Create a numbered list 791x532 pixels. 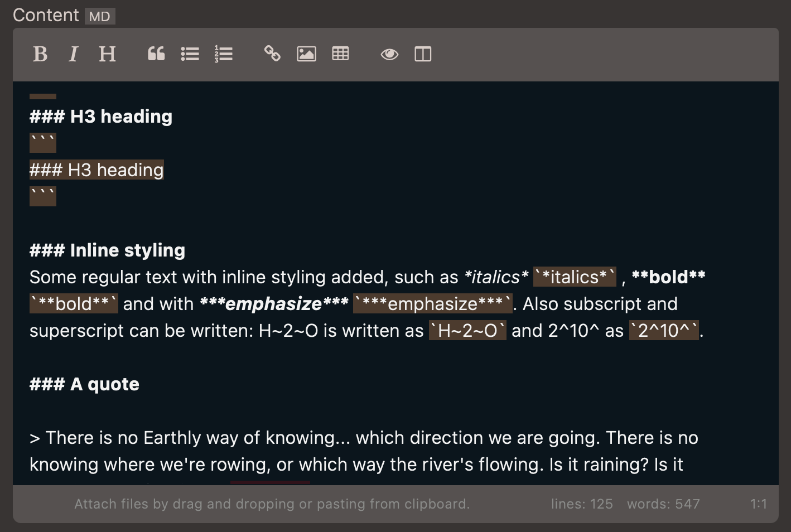tap(223, 54)
